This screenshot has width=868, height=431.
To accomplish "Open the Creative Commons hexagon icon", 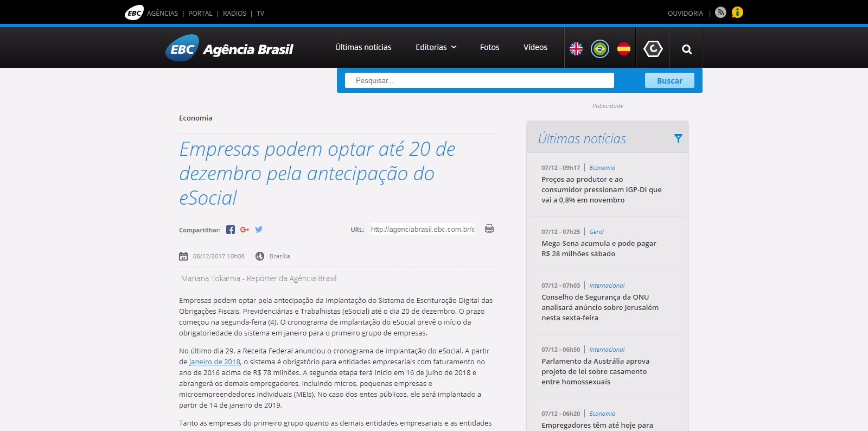I will [653, 49].
